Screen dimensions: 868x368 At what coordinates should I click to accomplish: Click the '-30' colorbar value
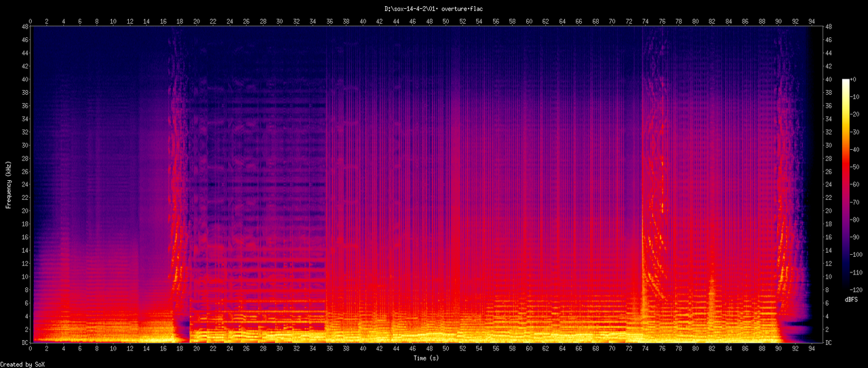coord(856,132)
